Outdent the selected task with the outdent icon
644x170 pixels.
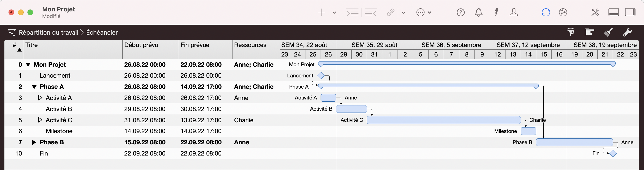(370, 12)
